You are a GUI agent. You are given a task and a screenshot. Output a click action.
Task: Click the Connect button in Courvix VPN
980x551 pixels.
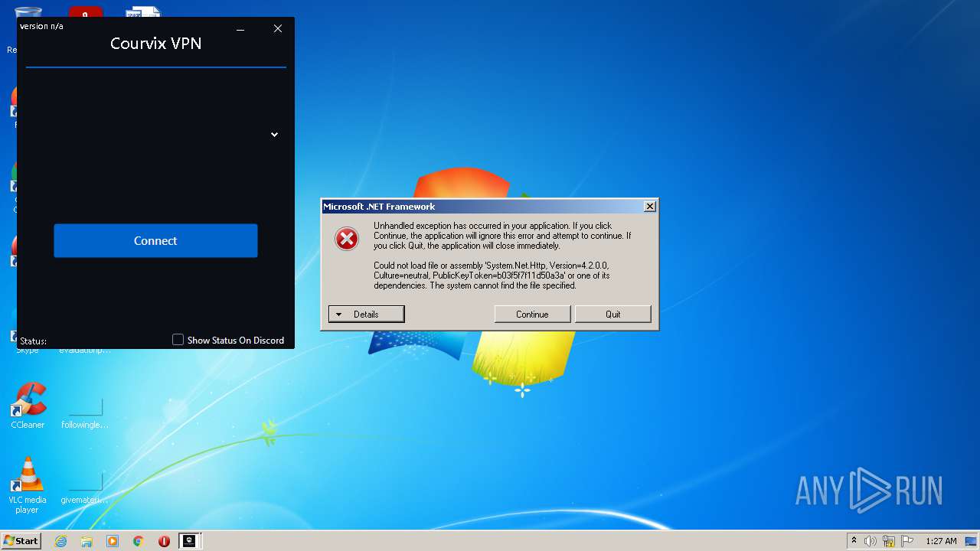coord(155,240)
